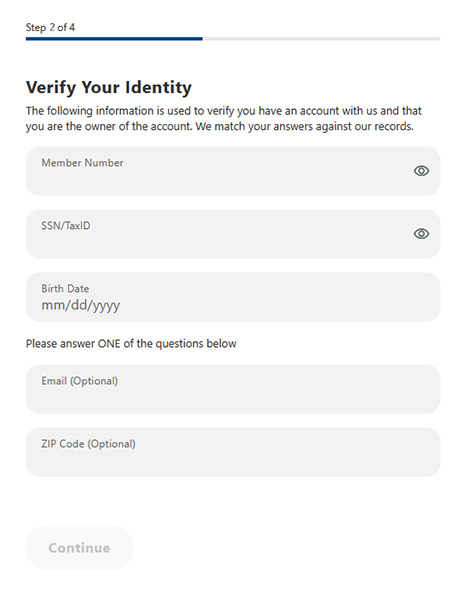
Task: Click the 'Email (Optional)' label text
Action: (x=80, y=381)
